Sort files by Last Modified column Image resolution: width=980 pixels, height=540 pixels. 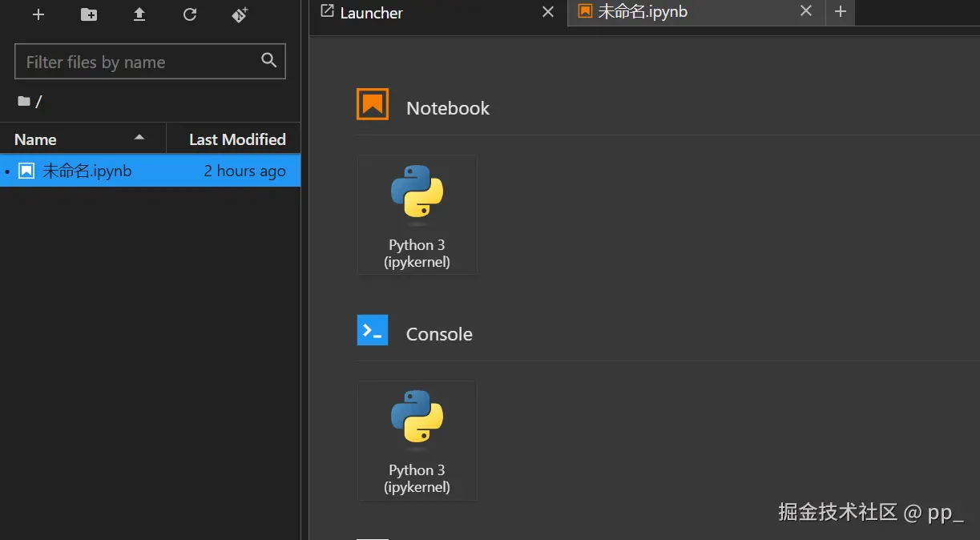[x=236, y=139]
